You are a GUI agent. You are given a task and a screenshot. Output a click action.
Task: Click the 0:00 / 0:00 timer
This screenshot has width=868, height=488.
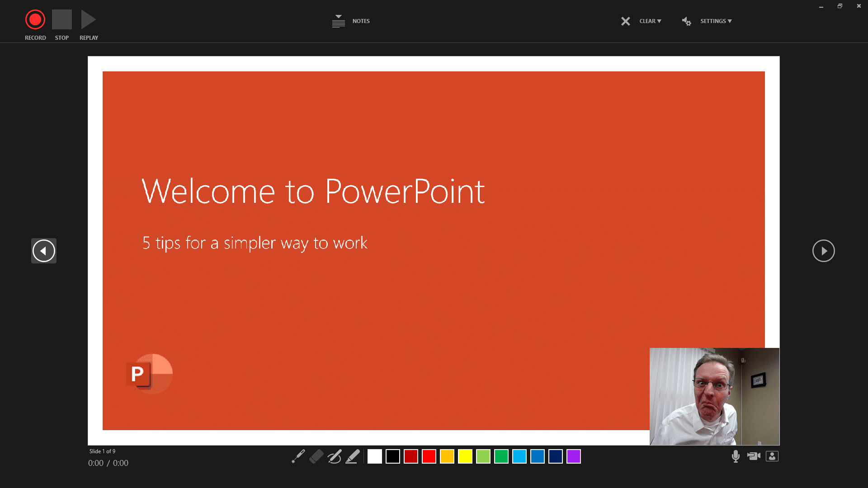click(x=108, y=463)
